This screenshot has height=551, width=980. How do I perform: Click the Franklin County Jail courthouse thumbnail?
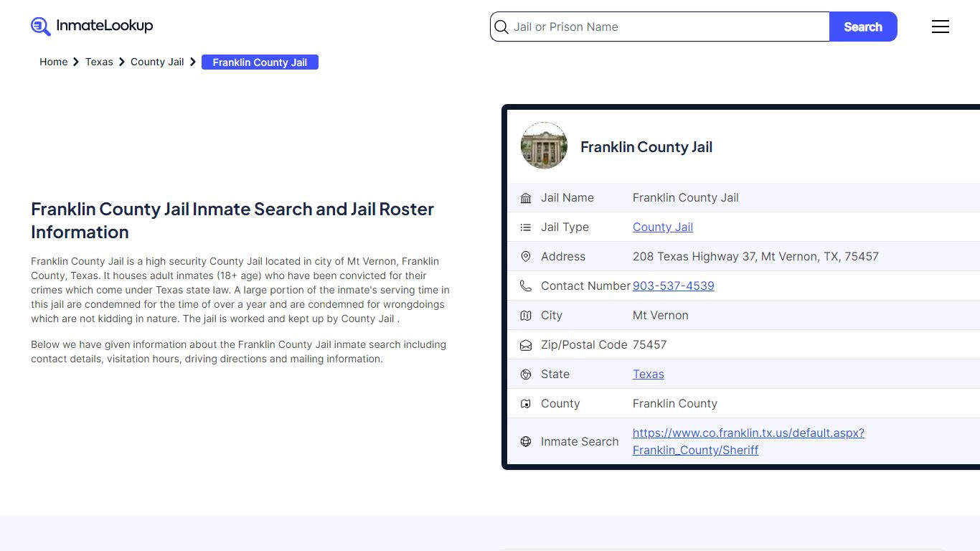[544, 146]
